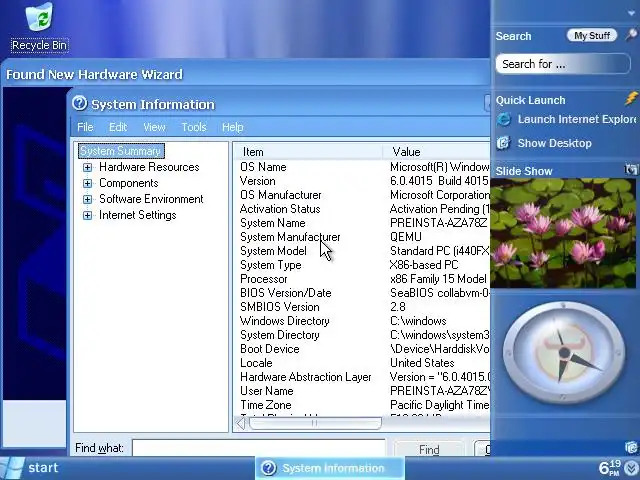Click the Launch Internet Explorer link
Image resolution: width=640 pixels, height=480 pixels.
tap(577, 119)
